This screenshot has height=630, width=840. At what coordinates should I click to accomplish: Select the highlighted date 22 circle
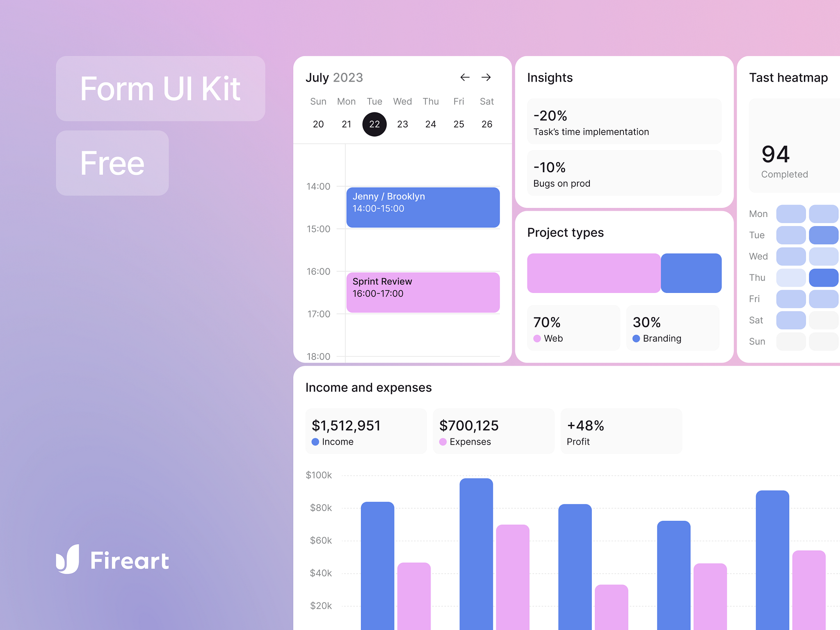click(x=374, y=124)
